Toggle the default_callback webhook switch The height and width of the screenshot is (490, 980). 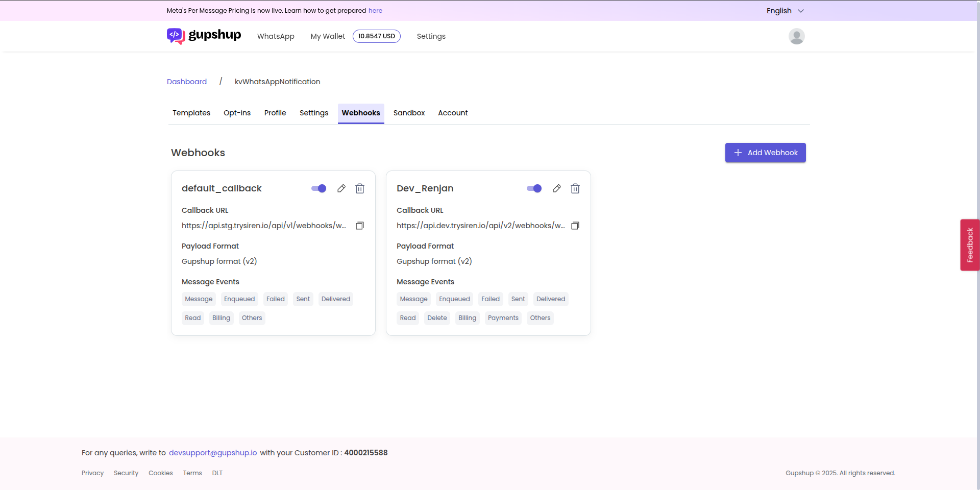click(317, 188)
